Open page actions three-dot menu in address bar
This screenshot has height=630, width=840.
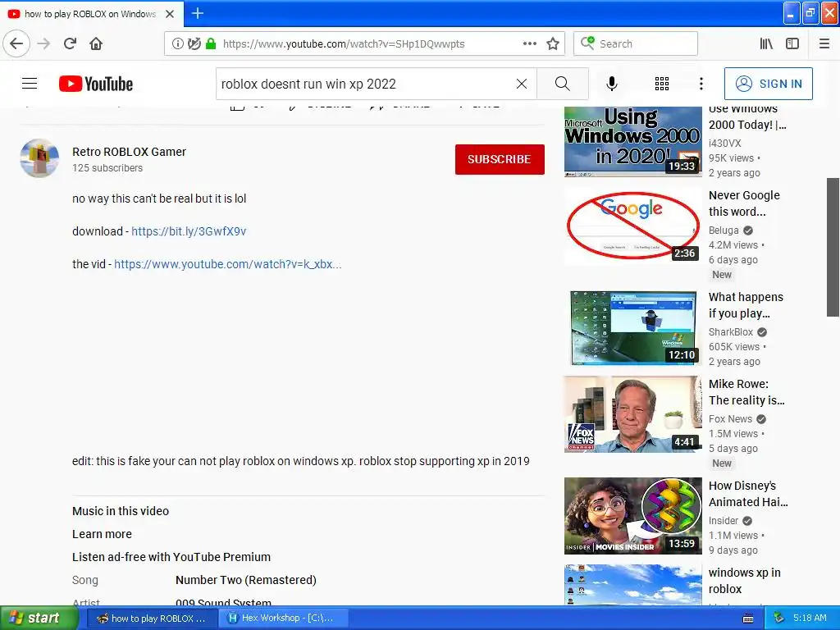click(529, 43)
